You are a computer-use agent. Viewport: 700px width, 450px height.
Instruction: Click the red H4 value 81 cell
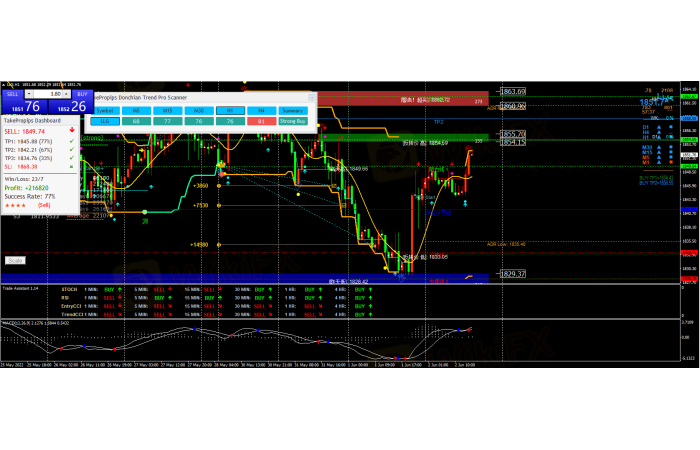click(261, 122)
